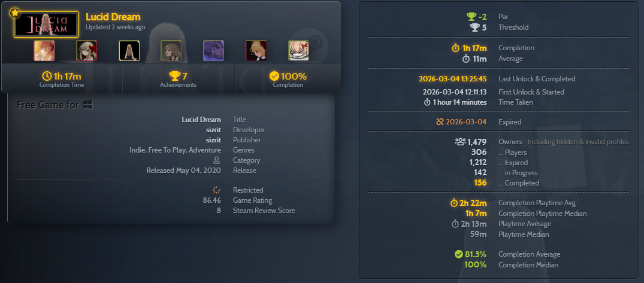Image resolution: width=644 pixels, height=283 pixels.
Task: Select the purple fifth achievement icon
Action: 214,51
